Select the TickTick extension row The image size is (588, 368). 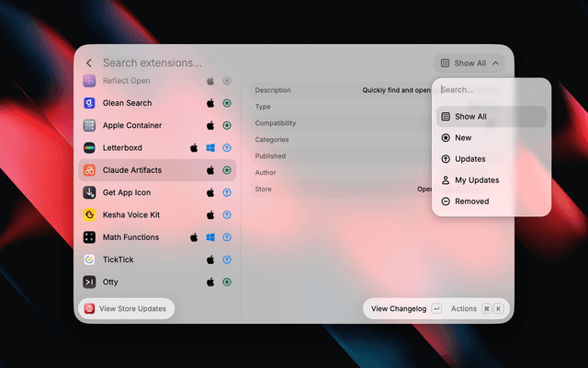pyautogui.click(x=157, y=259)
